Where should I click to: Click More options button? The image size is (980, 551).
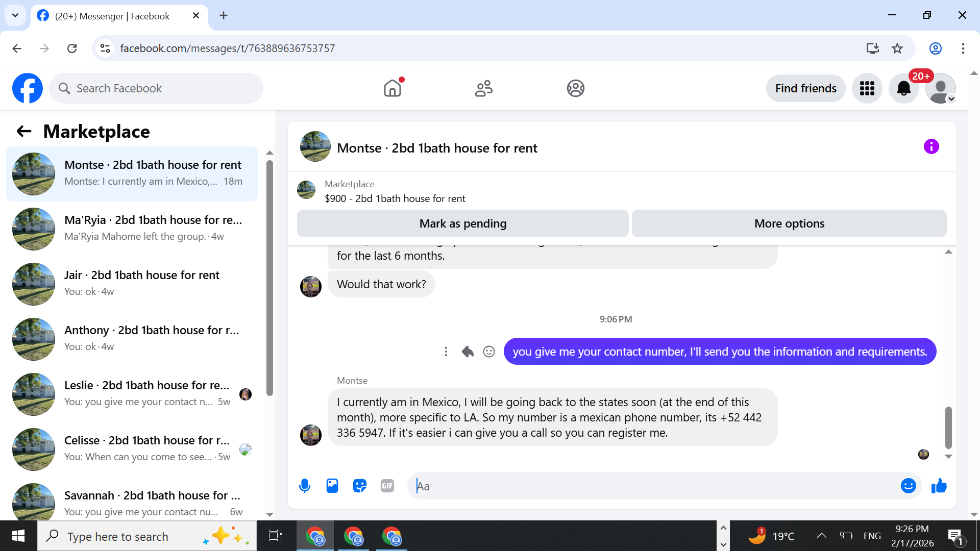[789, 223]
